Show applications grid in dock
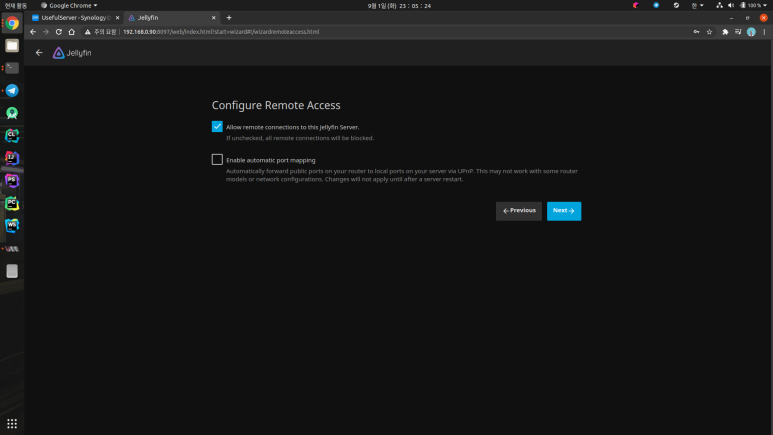 click(12, 424)
